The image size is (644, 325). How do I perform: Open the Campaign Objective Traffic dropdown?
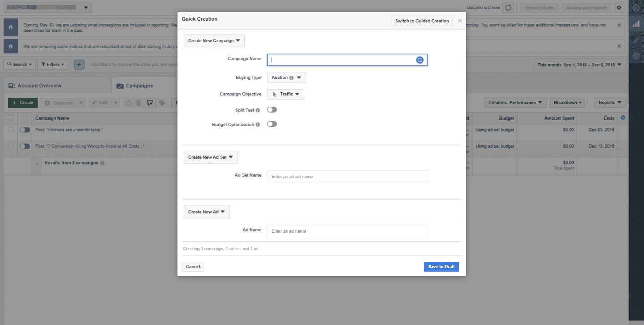285,94
